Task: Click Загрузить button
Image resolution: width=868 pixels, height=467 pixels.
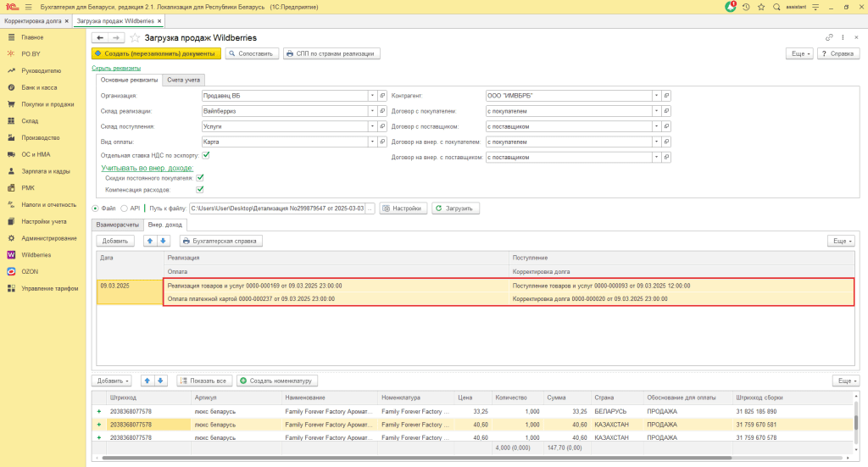Action: point(455,208)
